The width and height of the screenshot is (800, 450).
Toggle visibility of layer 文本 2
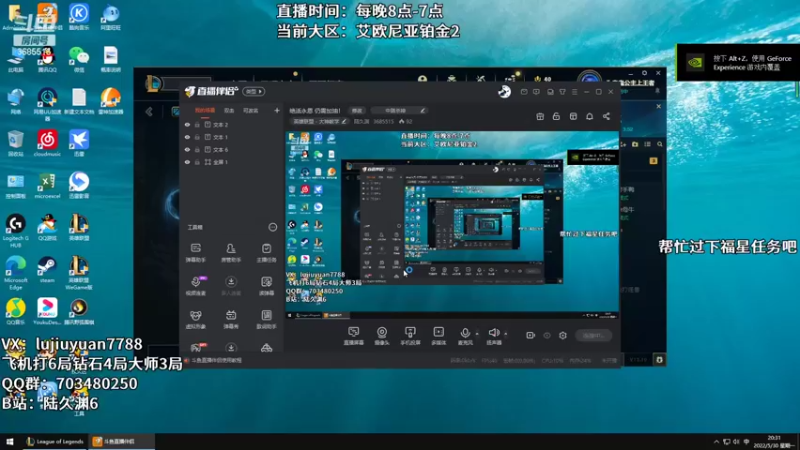(x=187, y=124)
